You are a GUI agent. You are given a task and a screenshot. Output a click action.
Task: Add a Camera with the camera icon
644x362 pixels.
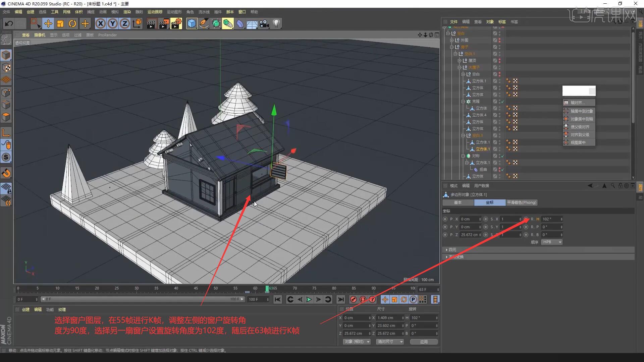(264, 23)
